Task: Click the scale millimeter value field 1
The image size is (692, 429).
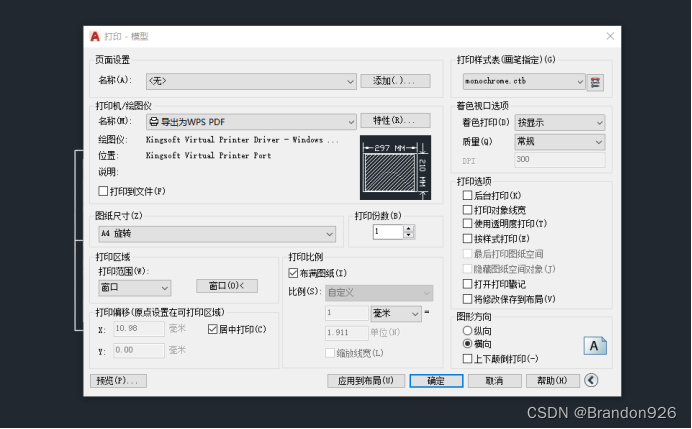Action: [346, 313]
